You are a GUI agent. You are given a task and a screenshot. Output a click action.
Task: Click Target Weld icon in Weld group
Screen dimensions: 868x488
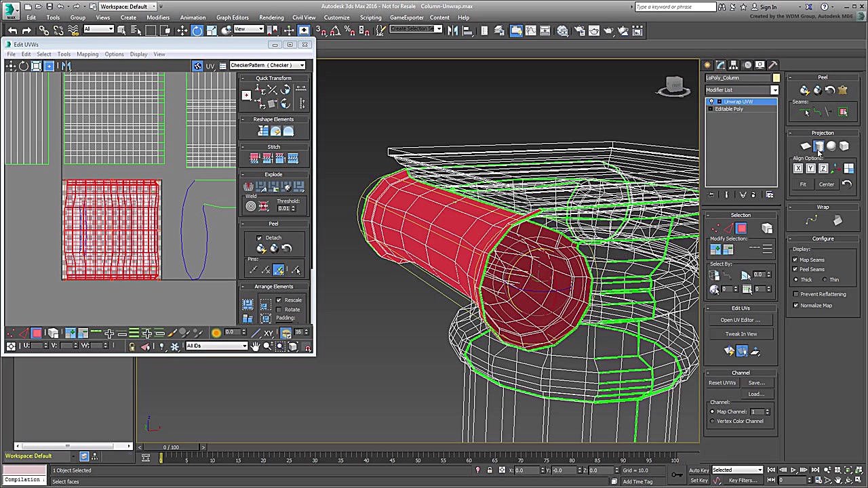pyautogui.click(x=251, y=207)
